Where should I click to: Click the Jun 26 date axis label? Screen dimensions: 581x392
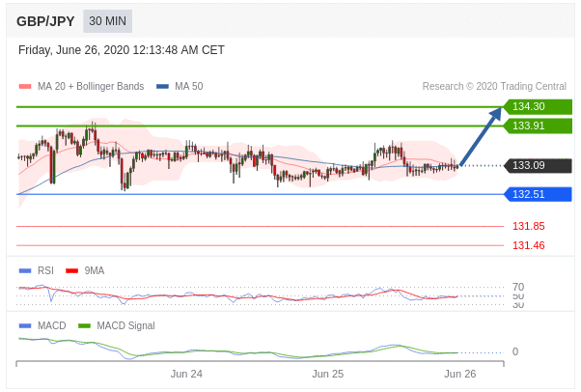click(459, 374)
